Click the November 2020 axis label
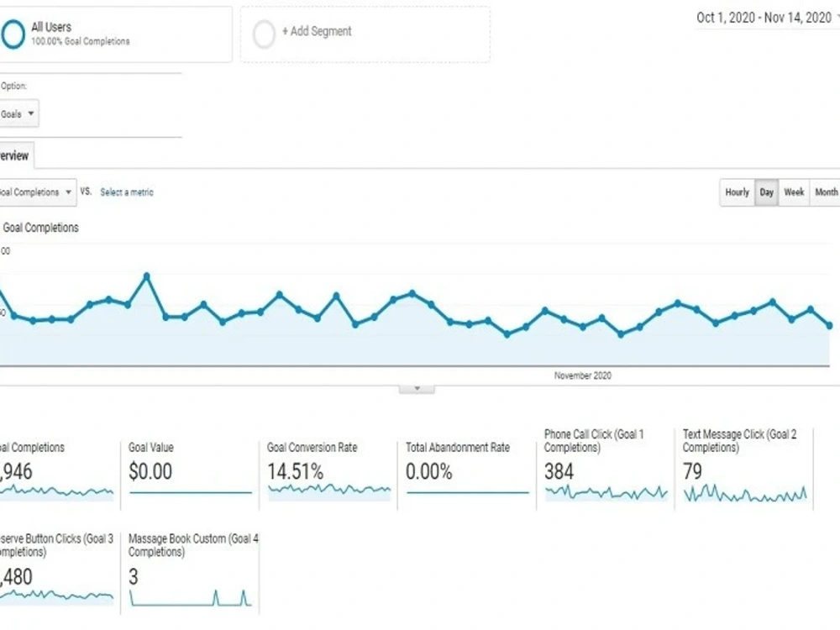This screenshot has height=630, width=840. click(x=583, y=375)
